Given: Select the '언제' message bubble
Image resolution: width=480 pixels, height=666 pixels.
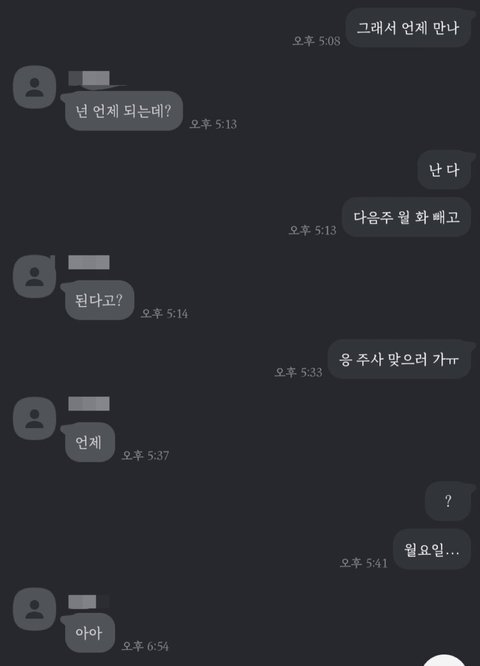Looking at the screenshot, I should click(89, 442).
